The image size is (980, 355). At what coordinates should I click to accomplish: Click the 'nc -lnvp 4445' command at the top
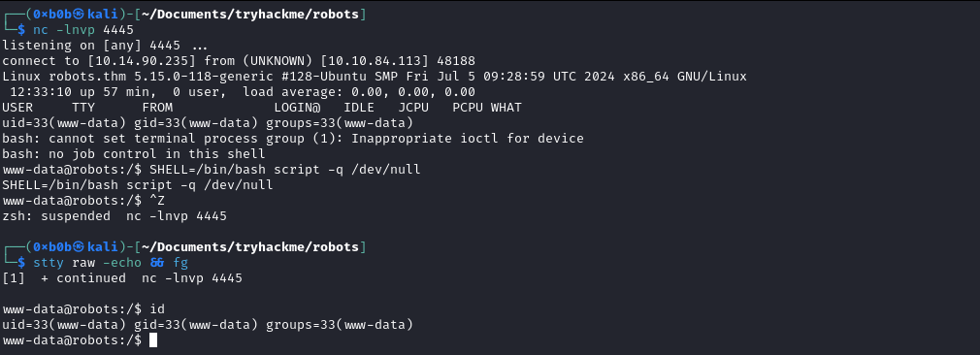[x=83, y=30]
